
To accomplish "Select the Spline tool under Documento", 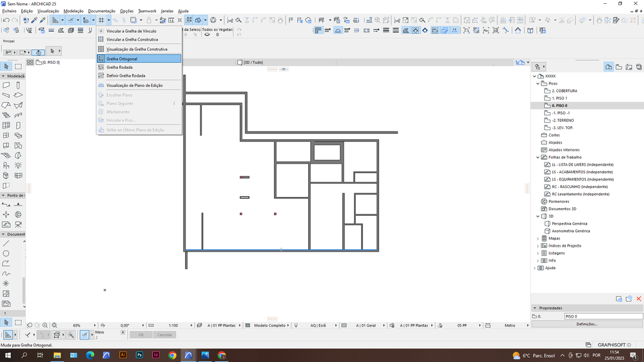I will 6,273.
